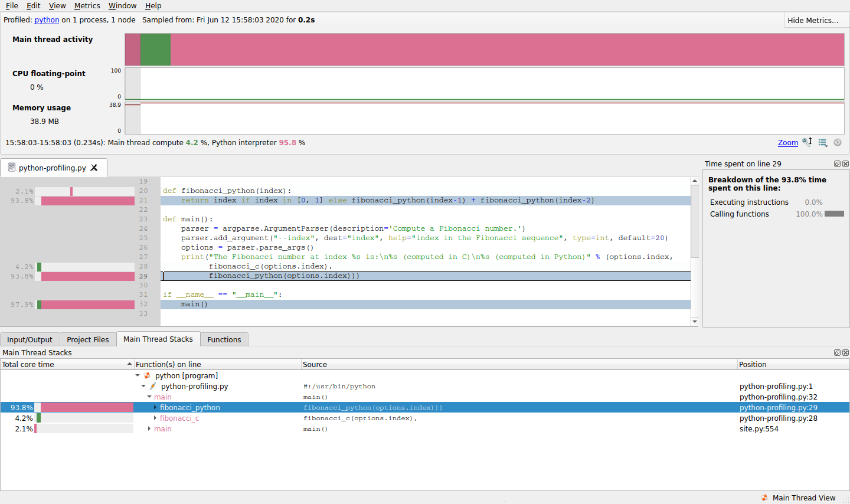Select the fibonacci_c row in the stacks table
Screen dimensions: 850x504
pos(425,418)
